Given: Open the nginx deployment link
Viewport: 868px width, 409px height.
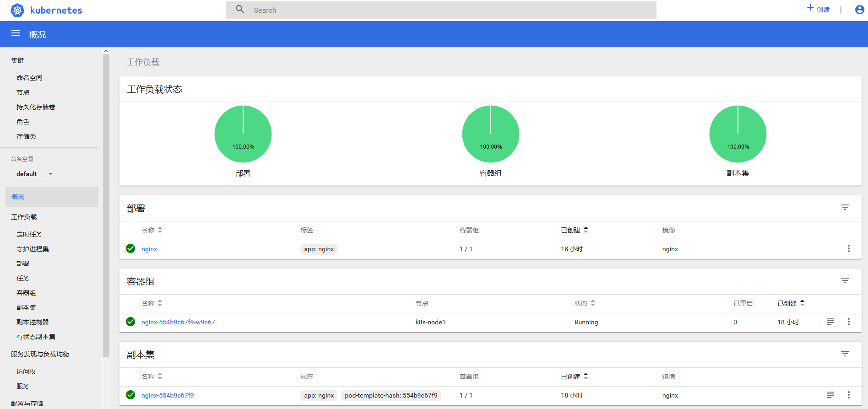Looking at the screenshot, I should coord(149,249).
